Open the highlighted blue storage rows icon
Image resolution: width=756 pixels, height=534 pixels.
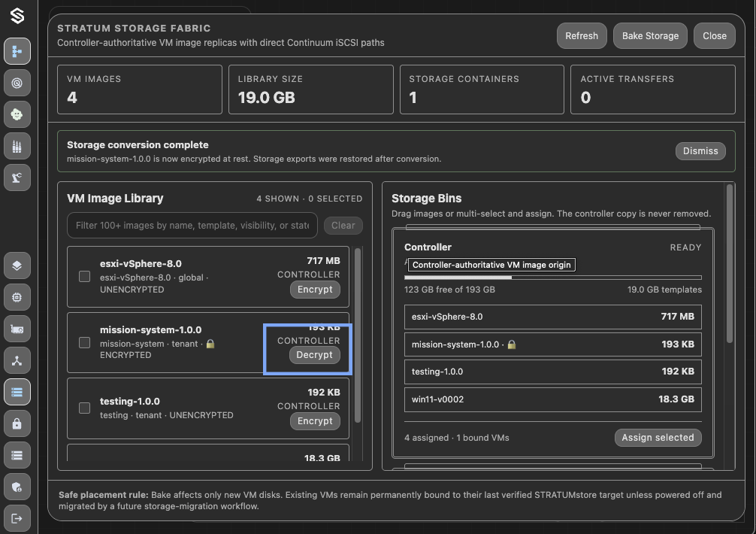17,392
